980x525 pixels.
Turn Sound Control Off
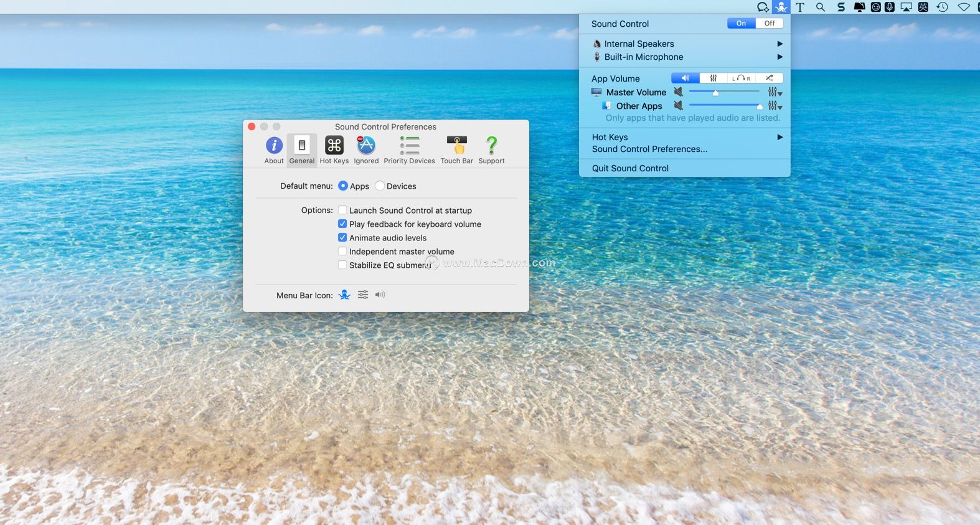(770, 23)
